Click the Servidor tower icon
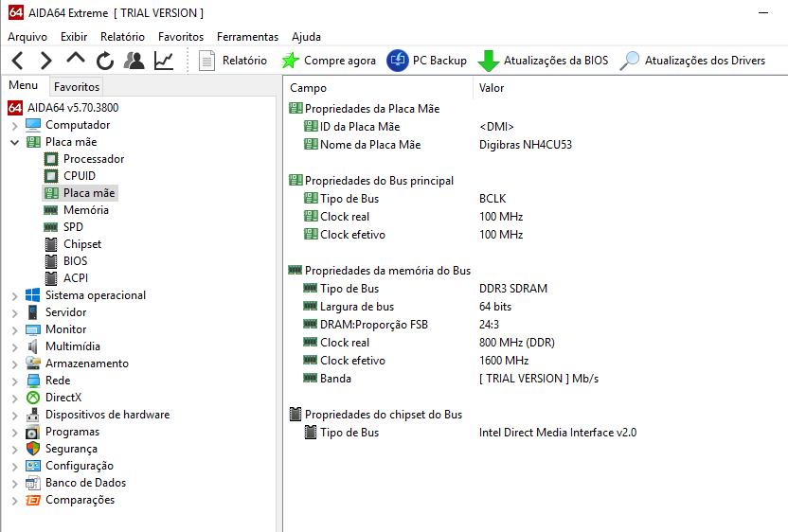 [x=32, y=312]
